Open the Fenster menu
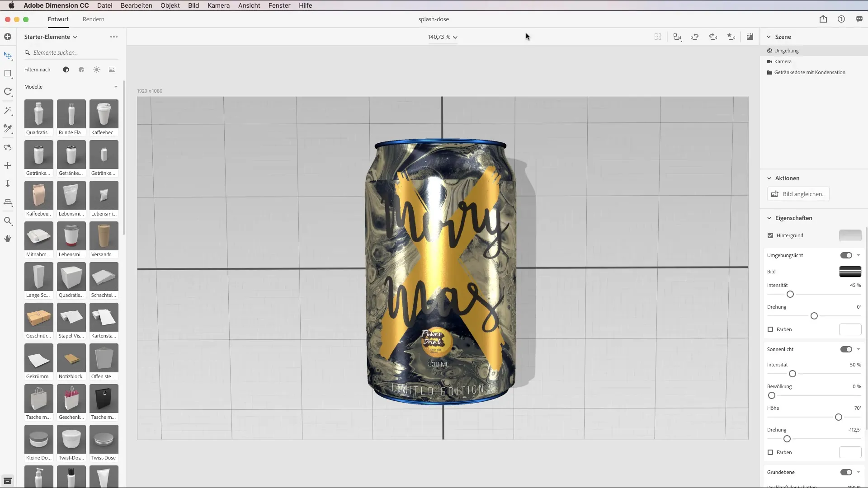868x488 pixels. [279, 5]
